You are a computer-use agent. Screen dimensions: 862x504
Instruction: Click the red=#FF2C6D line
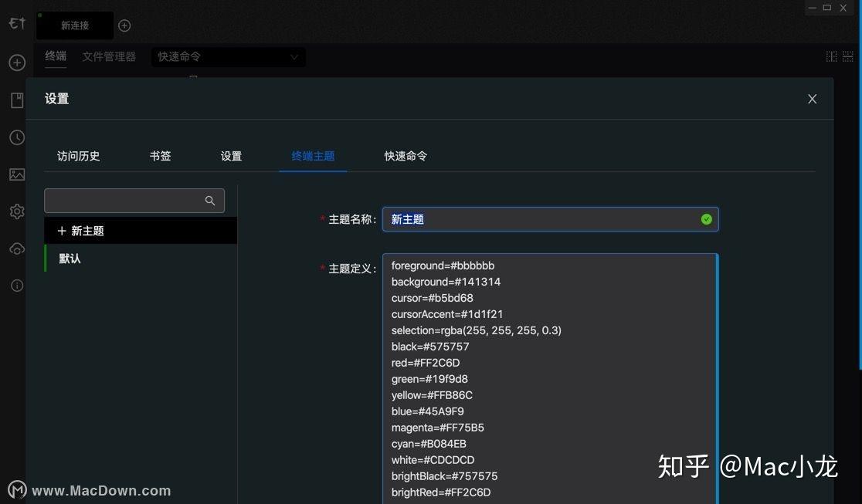tap(426, 363)
